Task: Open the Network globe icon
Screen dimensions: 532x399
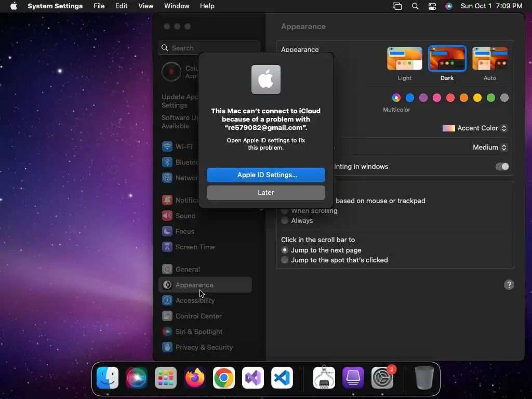Action: pos(167,178)
